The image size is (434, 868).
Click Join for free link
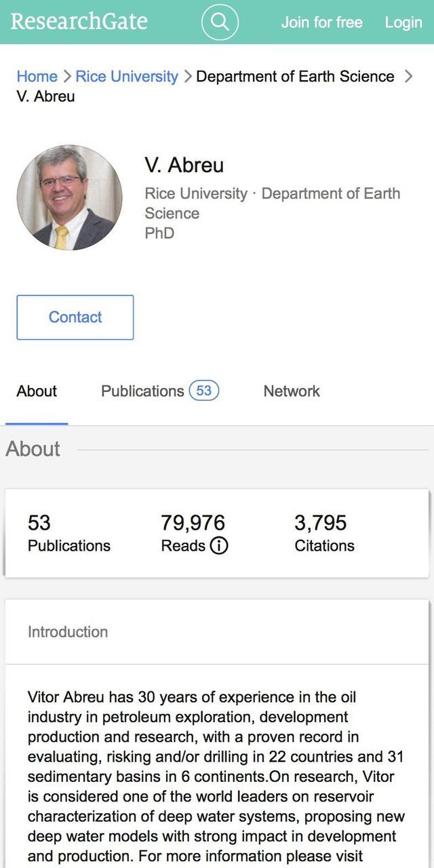pos(321,22)
